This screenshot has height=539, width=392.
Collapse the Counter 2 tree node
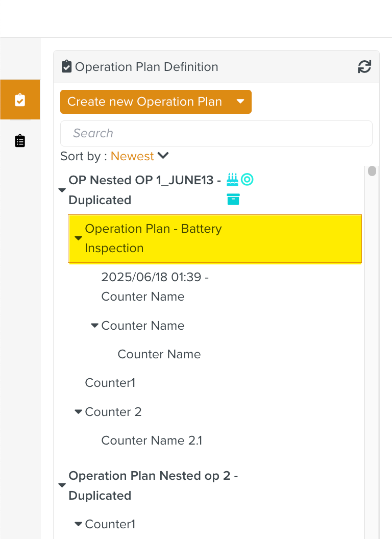[x=79, y=412]
